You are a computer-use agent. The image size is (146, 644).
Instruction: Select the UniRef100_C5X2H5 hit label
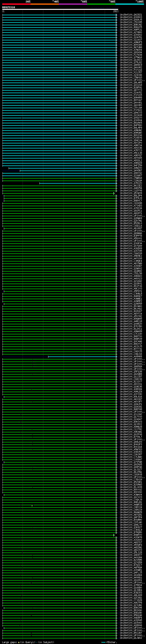(131, 22)
